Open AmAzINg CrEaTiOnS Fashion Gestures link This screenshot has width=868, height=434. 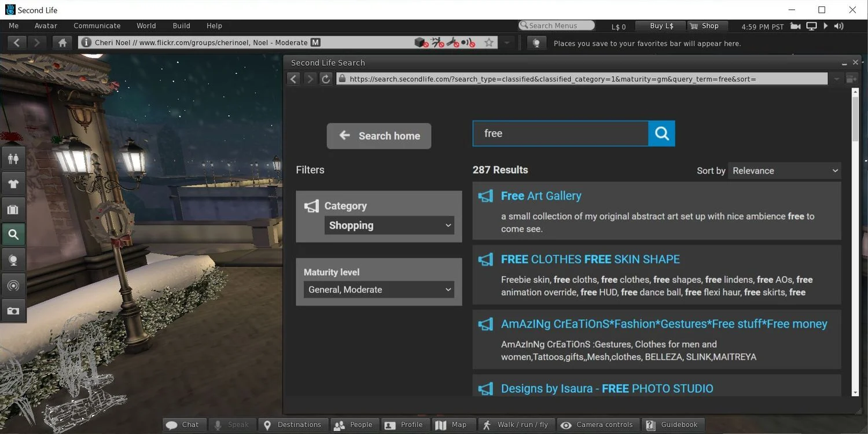664,325
